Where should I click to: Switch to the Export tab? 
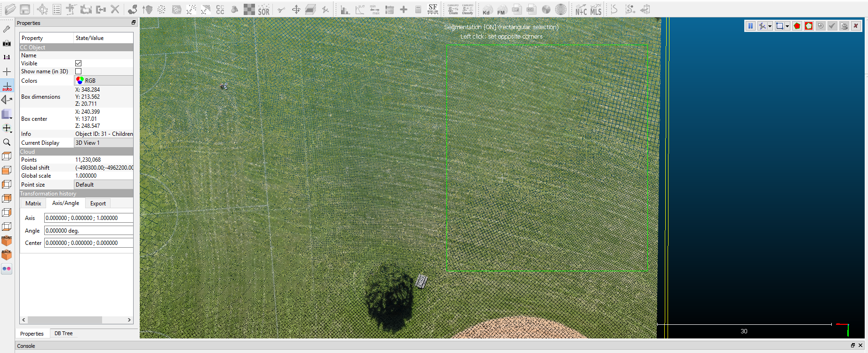98,203
